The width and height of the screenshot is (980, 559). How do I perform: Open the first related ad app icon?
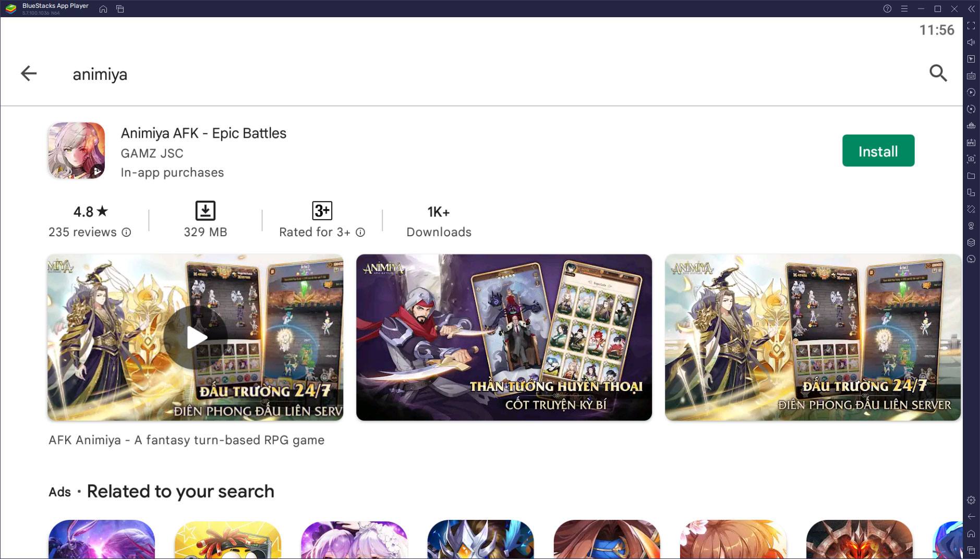102,539
